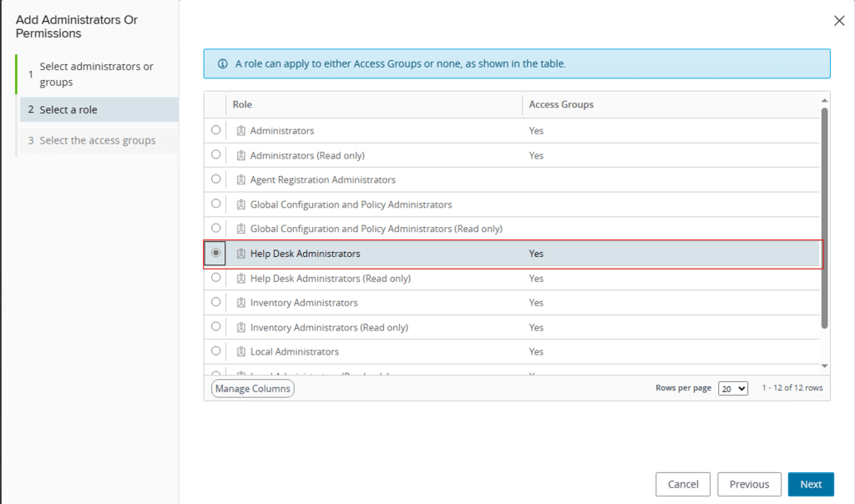
Task: Select the Administrators radio button
Action: pyautogui.click(x=216, y=130)
